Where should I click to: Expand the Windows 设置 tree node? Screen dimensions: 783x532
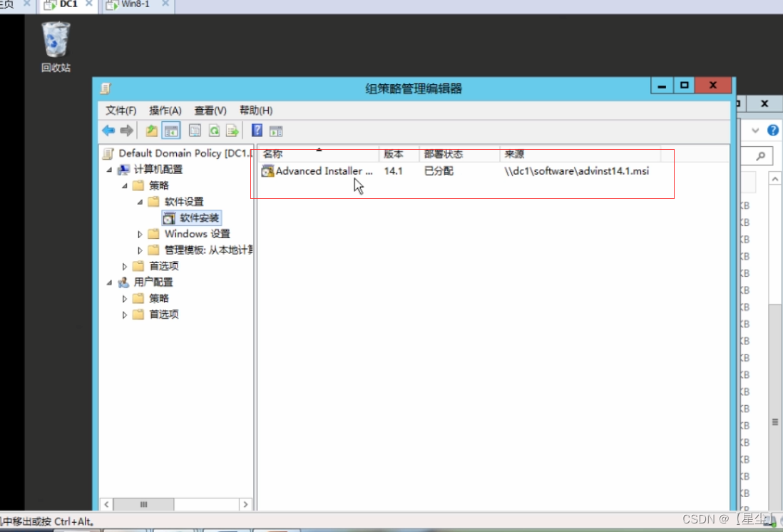(x=140, y=234)
